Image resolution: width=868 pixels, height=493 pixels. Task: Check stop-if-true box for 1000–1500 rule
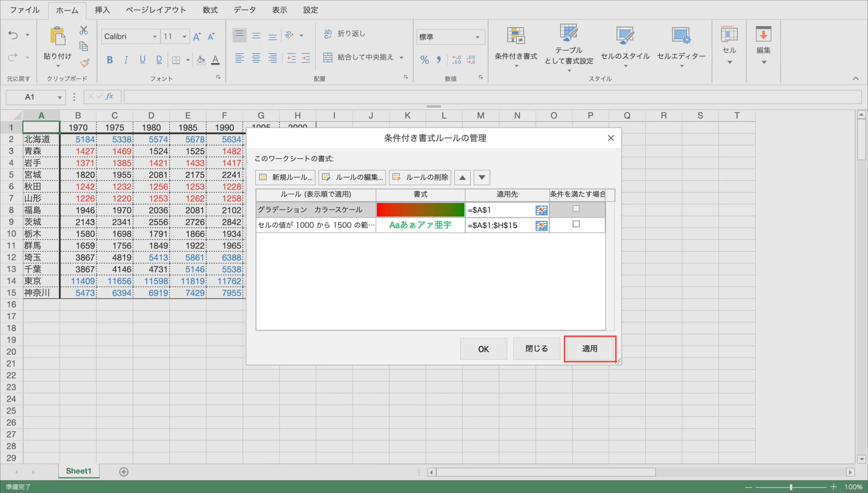(576, 224)
